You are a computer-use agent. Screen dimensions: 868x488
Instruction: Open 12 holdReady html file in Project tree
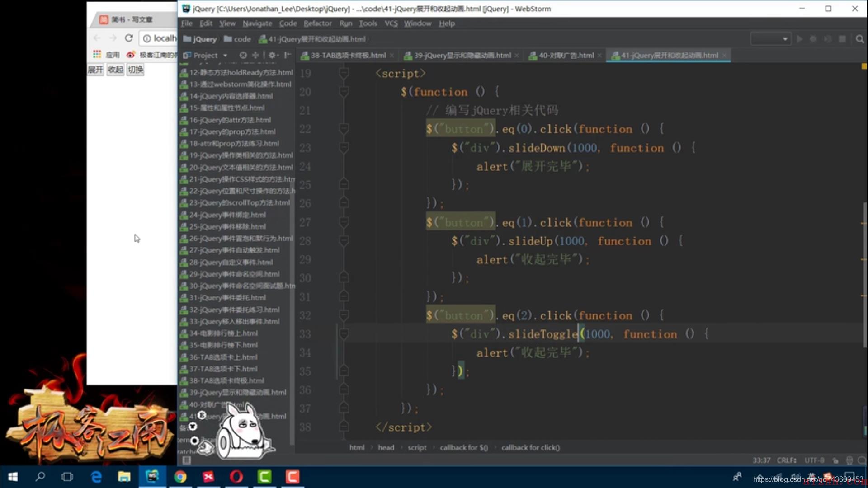click(x=236, y=72)
